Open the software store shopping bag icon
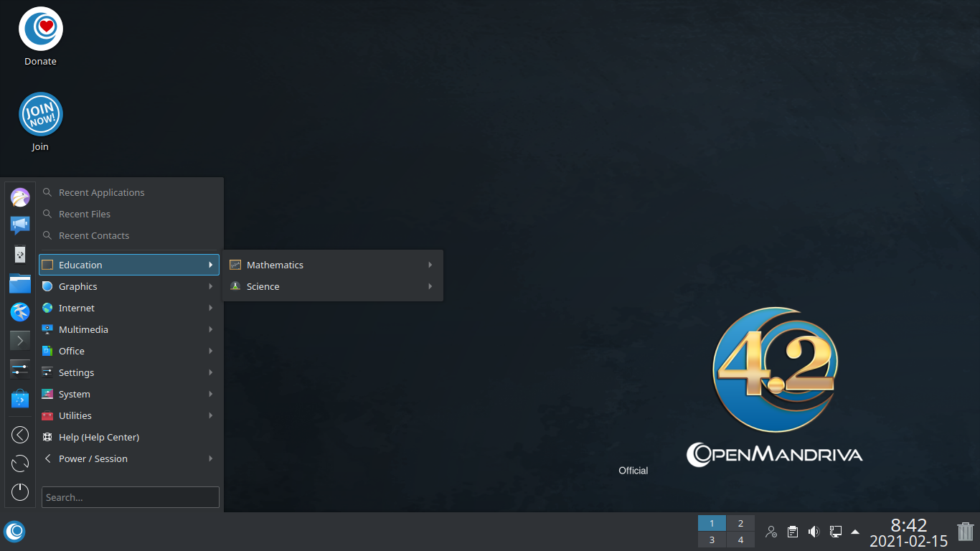Image resolution: width=980 pixels, height=551 pixels. tap(20, 398)
